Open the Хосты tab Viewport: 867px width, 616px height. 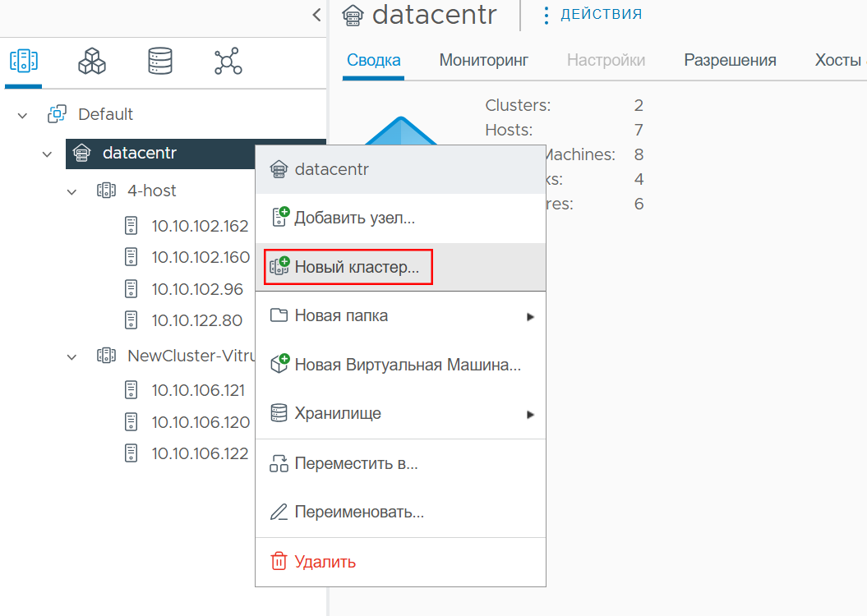click(839, 60)
